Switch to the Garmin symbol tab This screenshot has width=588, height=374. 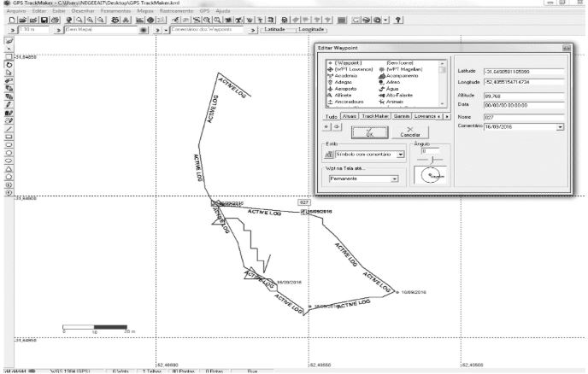tap(403, 114)
